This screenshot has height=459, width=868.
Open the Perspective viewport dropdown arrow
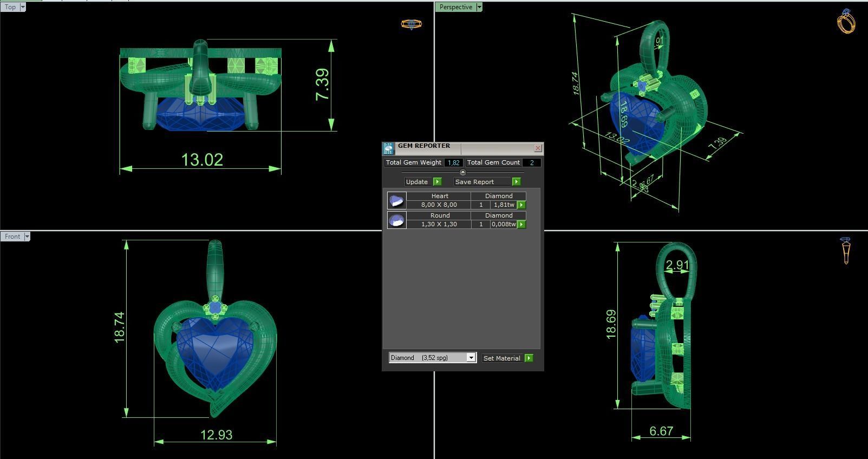click(x=479, y=7)
